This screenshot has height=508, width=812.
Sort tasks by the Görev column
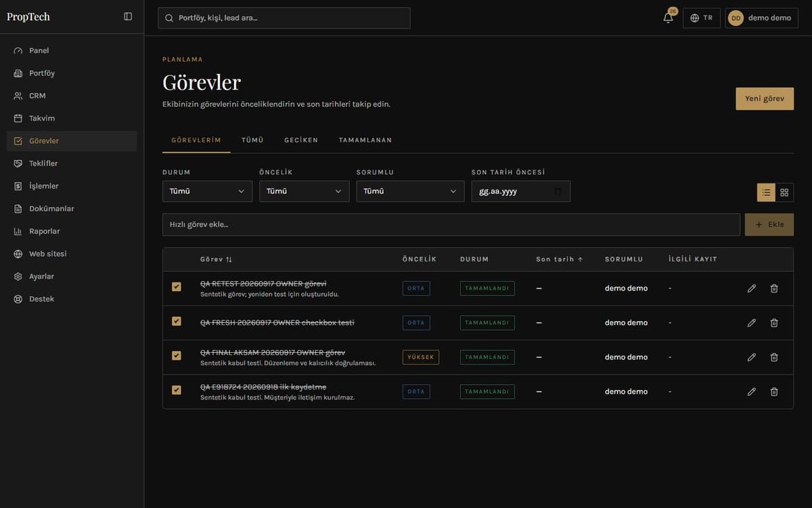[216, 259]
